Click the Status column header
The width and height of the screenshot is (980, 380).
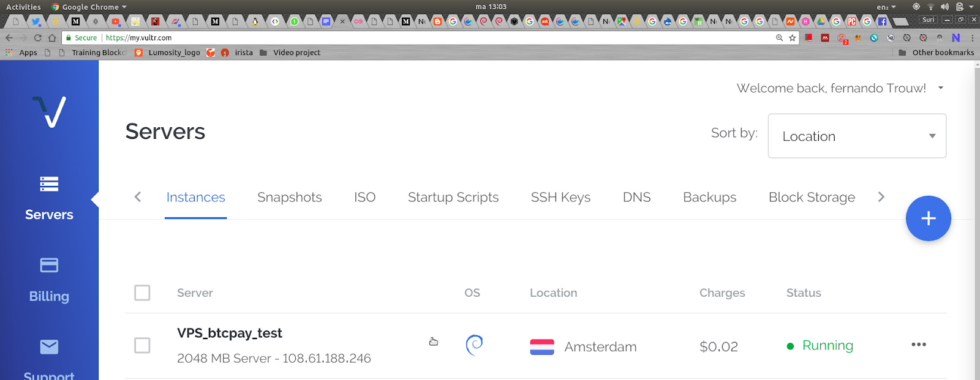tap(804, 293)
